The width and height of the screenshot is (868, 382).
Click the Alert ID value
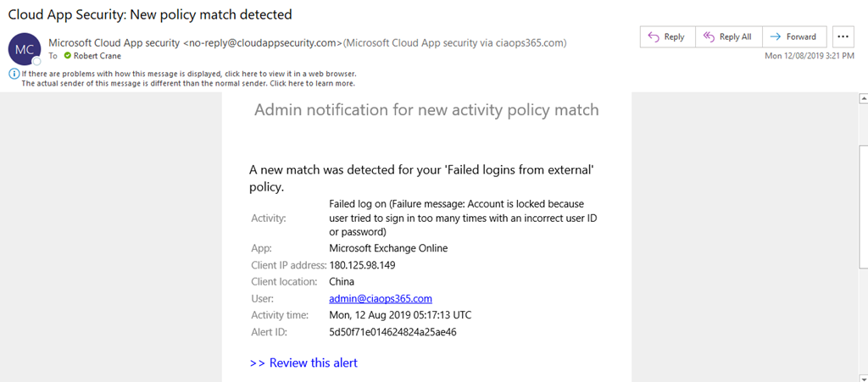392,332
